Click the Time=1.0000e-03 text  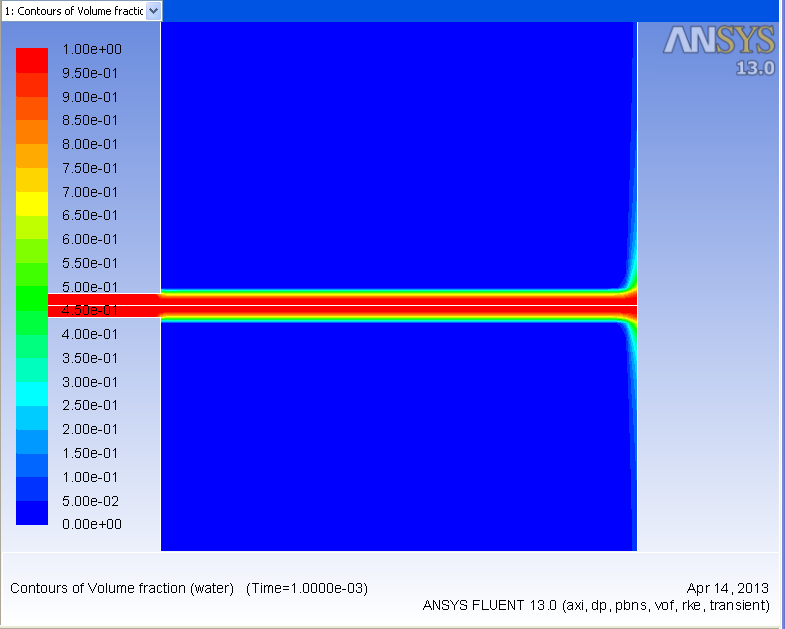click(x=307, y=588)
